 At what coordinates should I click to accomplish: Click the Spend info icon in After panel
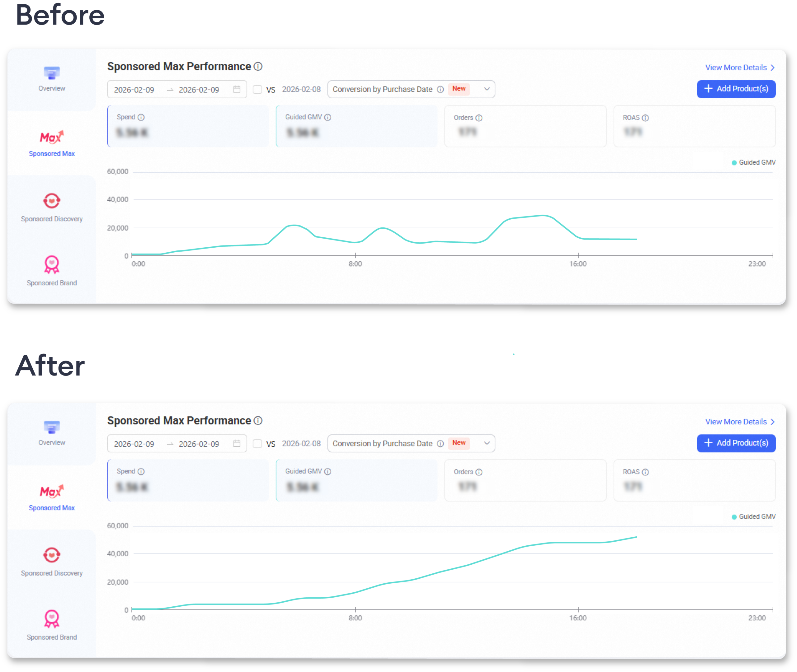point(141,472)
